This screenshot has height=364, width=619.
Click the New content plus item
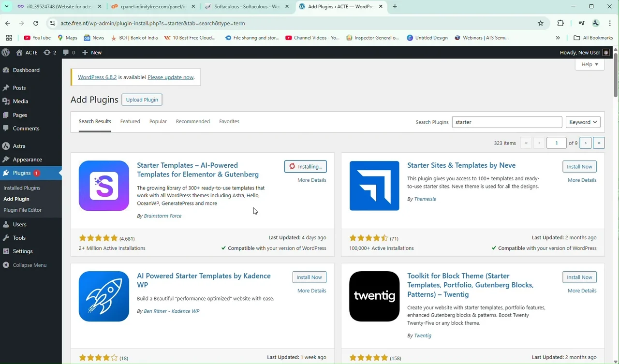coord(92,52)
